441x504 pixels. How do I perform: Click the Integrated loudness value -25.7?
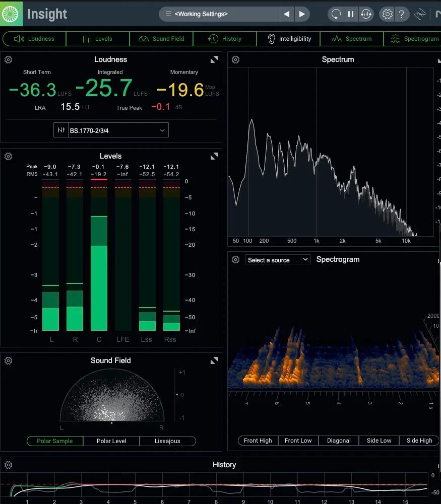[104, 88]
